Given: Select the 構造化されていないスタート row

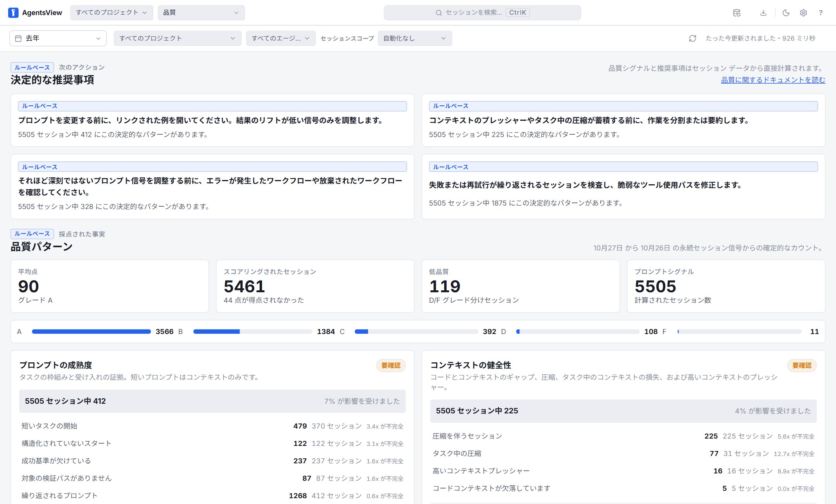Looking at the screenshot, I should [212, 444].
